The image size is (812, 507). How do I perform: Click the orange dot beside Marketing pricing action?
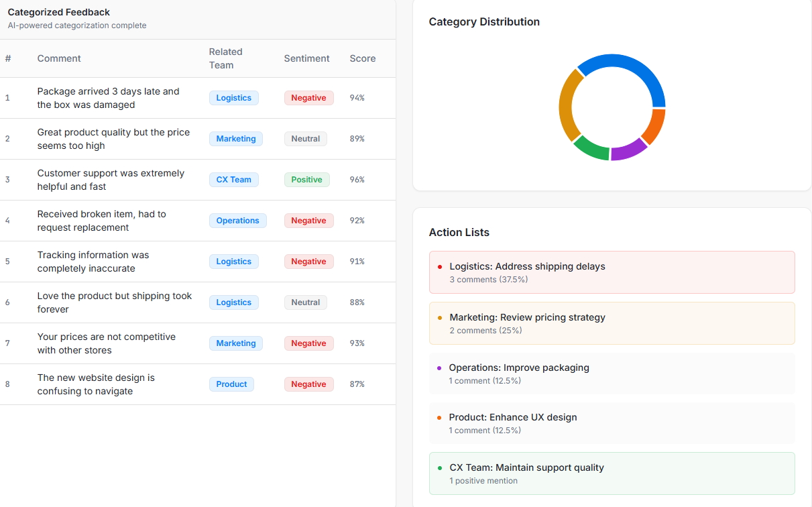tap(439, 317)
